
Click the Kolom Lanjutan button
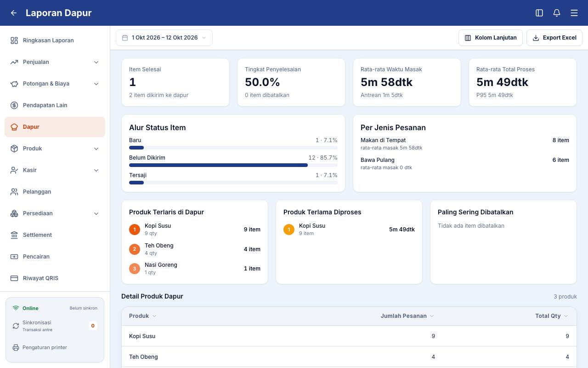(x=491, y=38)
